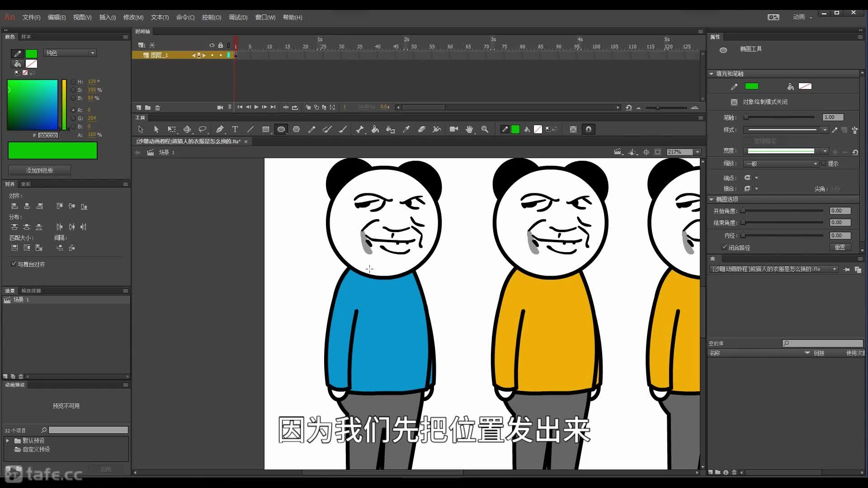
Task: Select the Bone tool
Action: (360, 129)
